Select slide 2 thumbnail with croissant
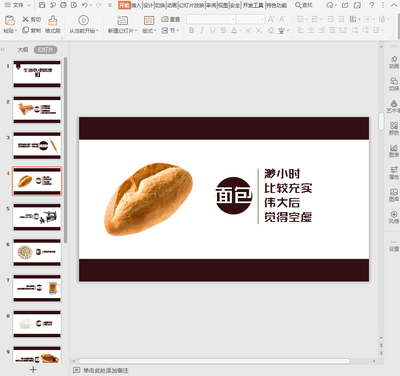400x376 pixels. pyautogui.click(x=37, y=110)
